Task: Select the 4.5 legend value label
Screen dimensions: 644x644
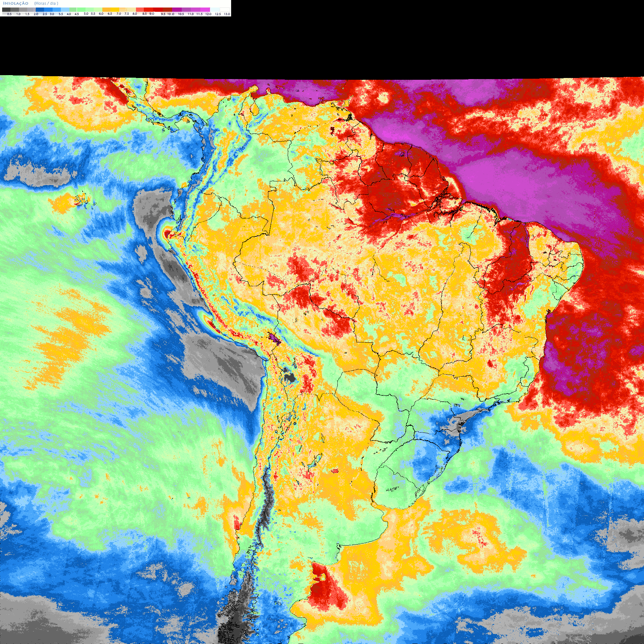Action: pyautogui.click(x=77, y=14)
